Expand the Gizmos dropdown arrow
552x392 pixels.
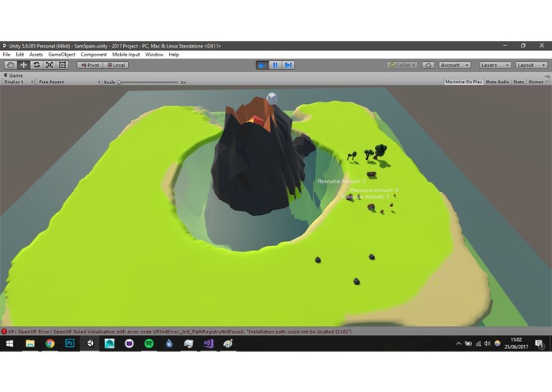[x=547, y=82]
